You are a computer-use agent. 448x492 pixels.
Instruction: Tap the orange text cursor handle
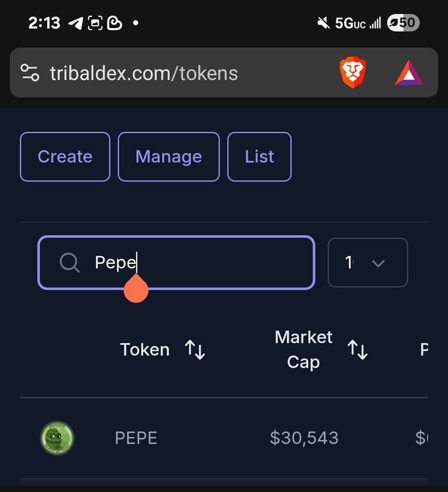tap(136, 288)
